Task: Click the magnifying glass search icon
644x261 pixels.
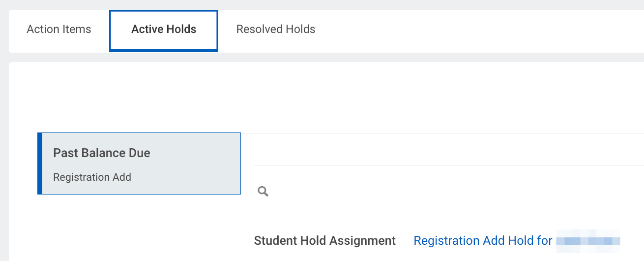Action: click(263, 192)
